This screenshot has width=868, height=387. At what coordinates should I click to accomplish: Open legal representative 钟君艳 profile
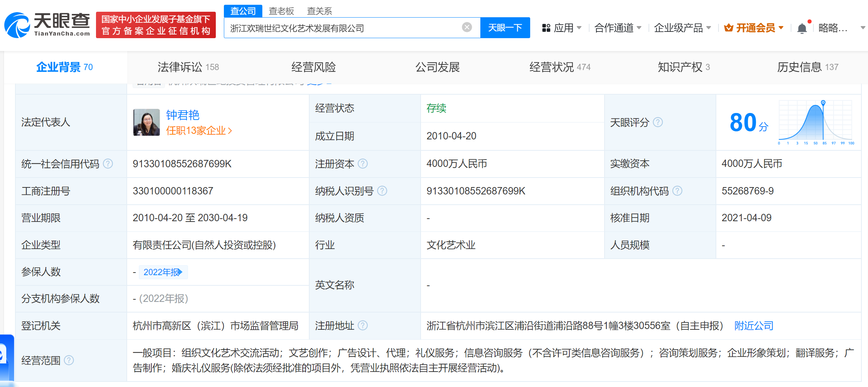click(182, 115)
